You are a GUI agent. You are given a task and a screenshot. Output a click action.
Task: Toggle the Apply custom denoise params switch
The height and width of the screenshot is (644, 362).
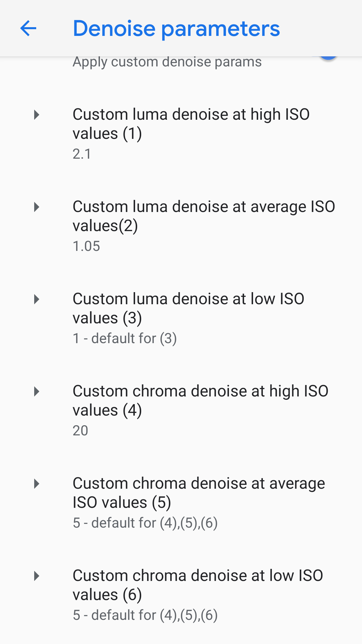click(x=328, y=59)
